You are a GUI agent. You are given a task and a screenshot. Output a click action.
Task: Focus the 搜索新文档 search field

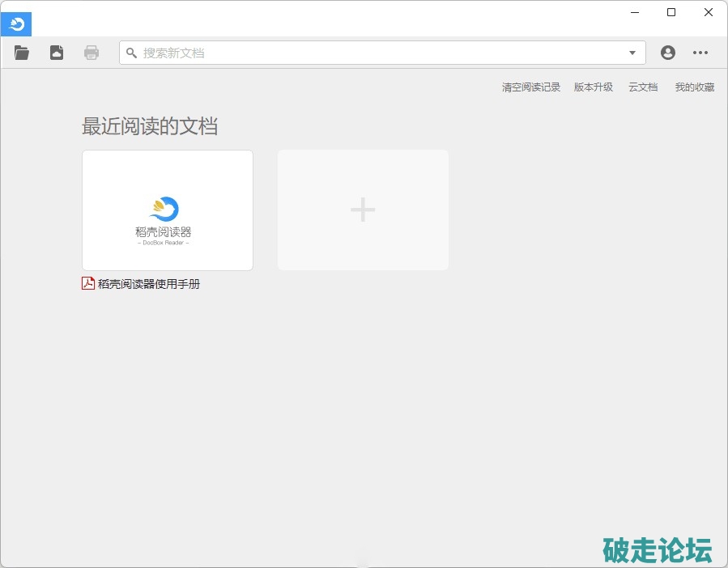pyautogui.click(x=382, y=53)
